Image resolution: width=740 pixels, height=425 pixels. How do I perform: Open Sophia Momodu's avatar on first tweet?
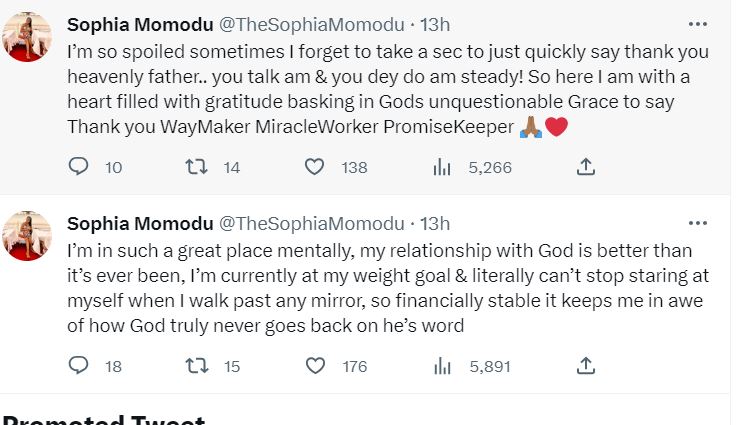point(27,37)
